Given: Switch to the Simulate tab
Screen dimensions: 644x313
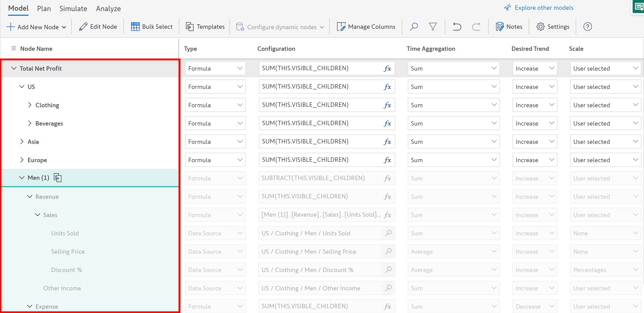Looking at the screenshot, I should (x=73, y=9).
